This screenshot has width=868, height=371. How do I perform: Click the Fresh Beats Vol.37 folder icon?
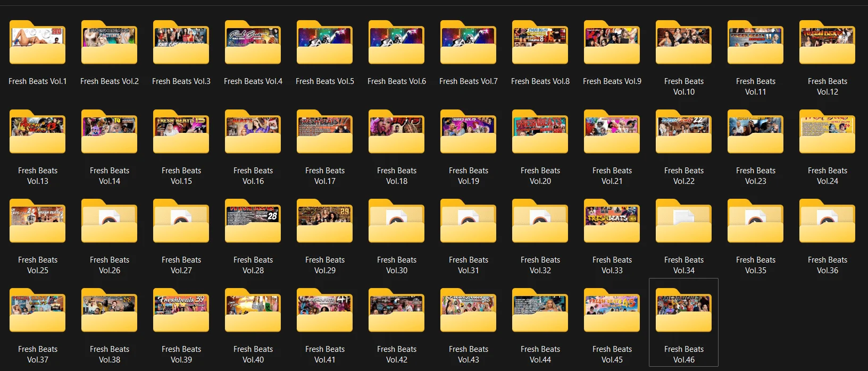pyautogui.click(x=38, y=310)
